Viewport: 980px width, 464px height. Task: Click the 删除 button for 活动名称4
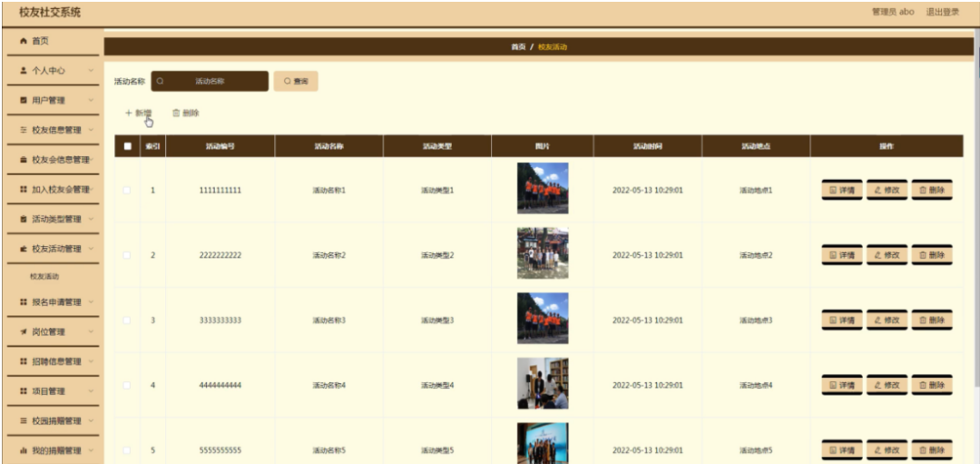coord(932,385)
